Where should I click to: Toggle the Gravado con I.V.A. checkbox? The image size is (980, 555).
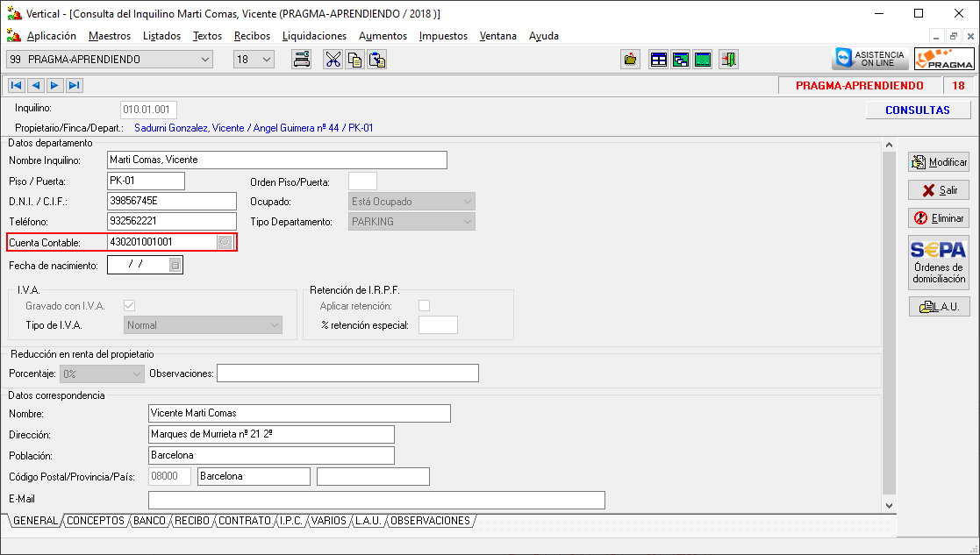130,306
